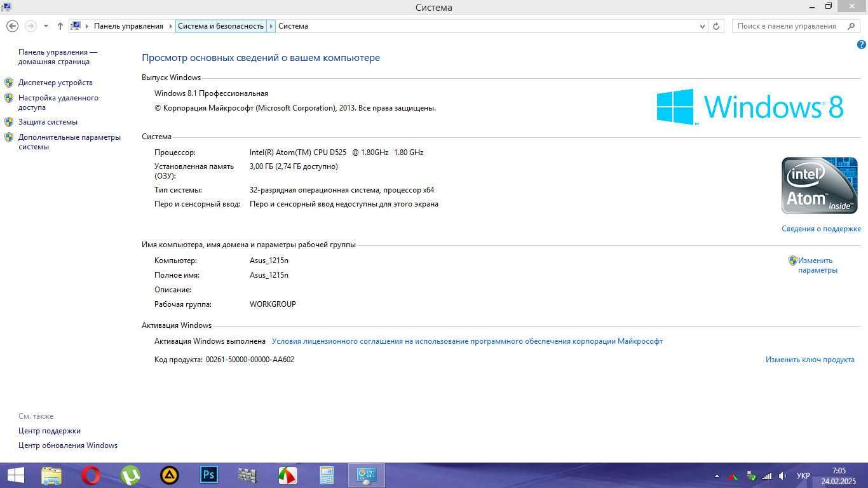The image size is (868, 488).
Task: Open 'Дополнительные параметры системы'
Action: [x=69, y=142]
